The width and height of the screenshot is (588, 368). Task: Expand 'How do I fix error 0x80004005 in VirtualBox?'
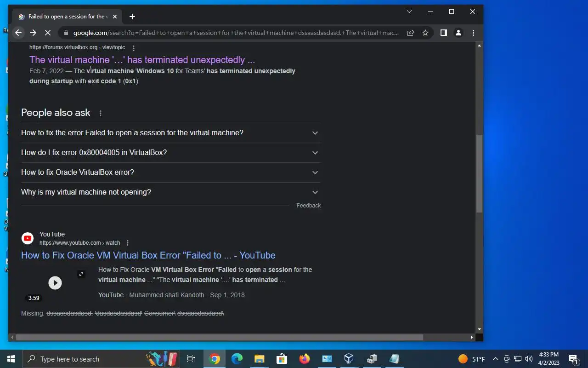pyautogui.click(x=170, y=153)
